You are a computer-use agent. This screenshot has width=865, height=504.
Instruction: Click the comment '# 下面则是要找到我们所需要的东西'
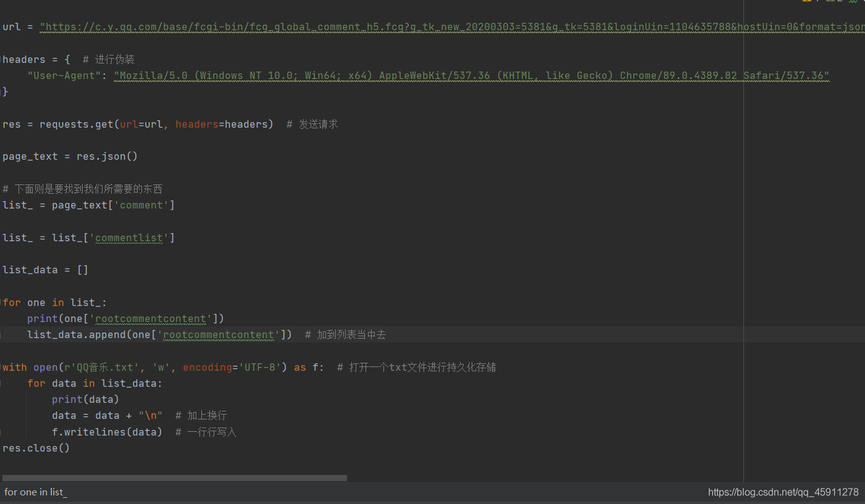(x=82, y=189)
